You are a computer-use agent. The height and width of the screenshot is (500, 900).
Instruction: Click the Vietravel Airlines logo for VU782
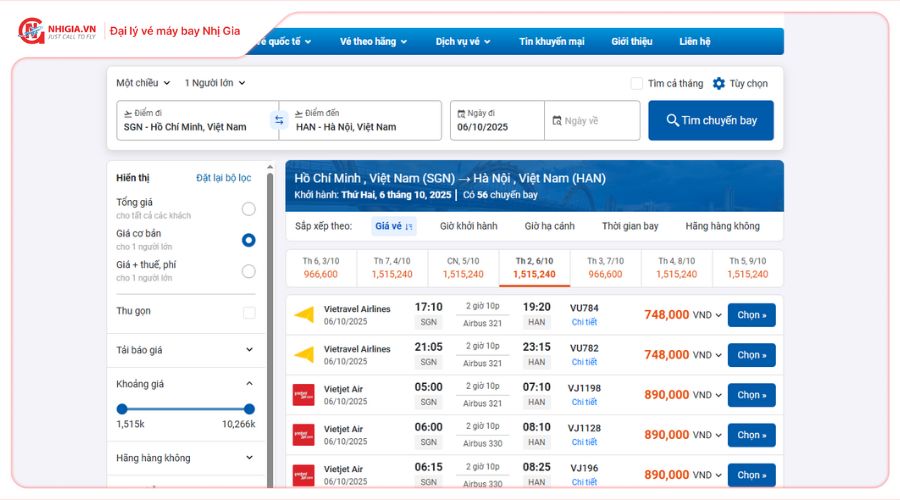click(x=304, y=355)
